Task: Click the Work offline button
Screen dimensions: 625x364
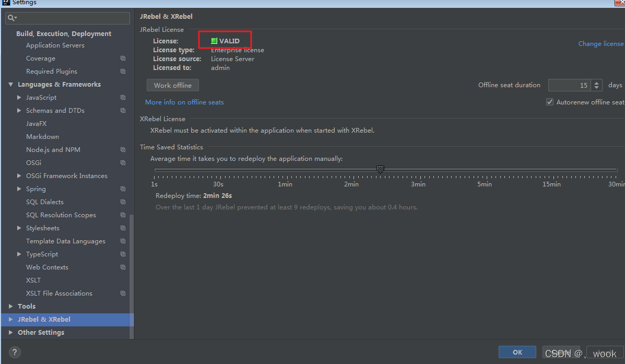Action: click(173, 85)
